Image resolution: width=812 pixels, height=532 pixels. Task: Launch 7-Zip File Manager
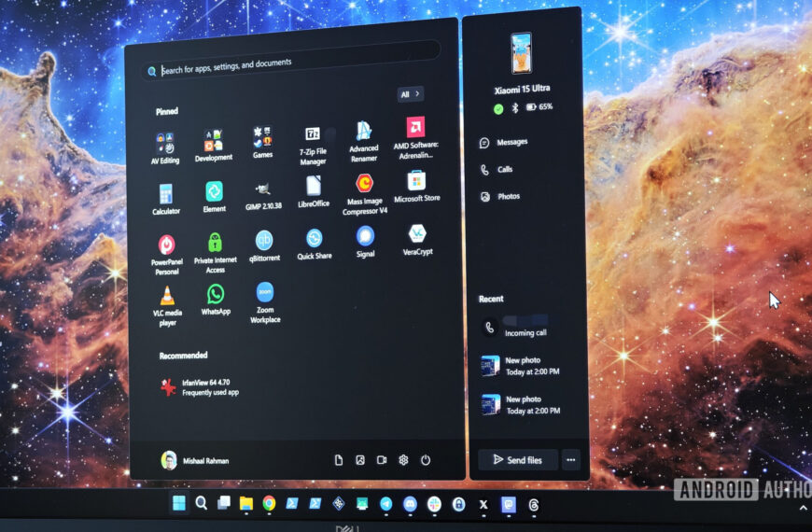pos(313,146)
